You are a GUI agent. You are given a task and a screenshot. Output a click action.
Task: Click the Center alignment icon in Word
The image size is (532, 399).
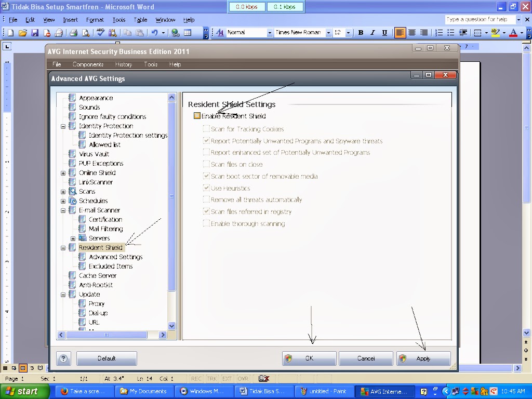pyautogui.click(x=412, y=33)
